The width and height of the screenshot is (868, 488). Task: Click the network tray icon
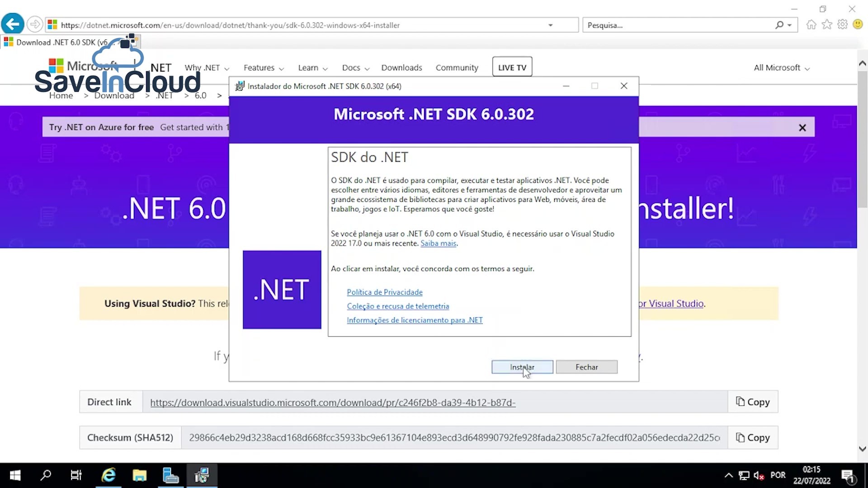tap(744, 475)
